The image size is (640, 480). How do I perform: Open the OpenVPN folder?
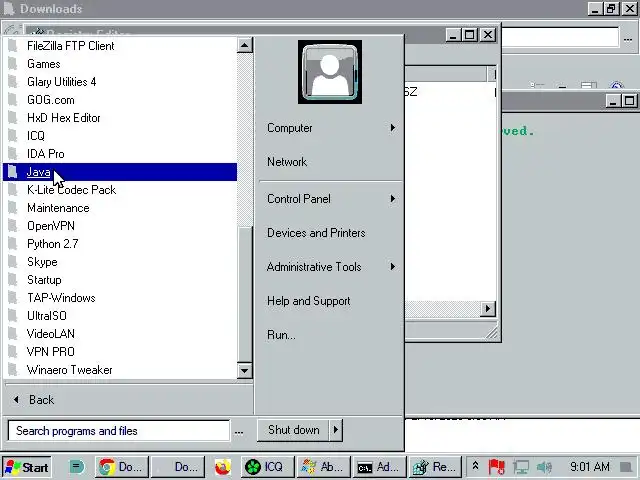click(120, 226)
